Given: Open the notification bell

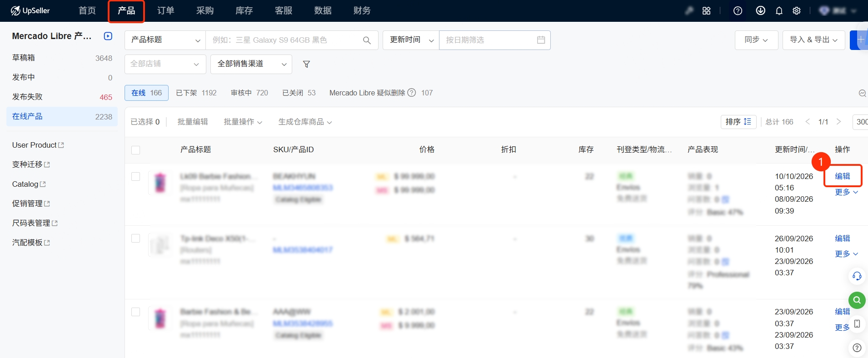Looking at the screenshot, I should [x=779, y=11].
